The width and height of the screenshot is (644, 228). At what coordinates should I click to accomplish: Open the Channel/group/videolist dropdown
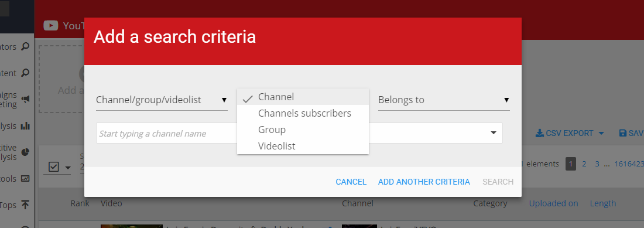[x=162, y=100]
